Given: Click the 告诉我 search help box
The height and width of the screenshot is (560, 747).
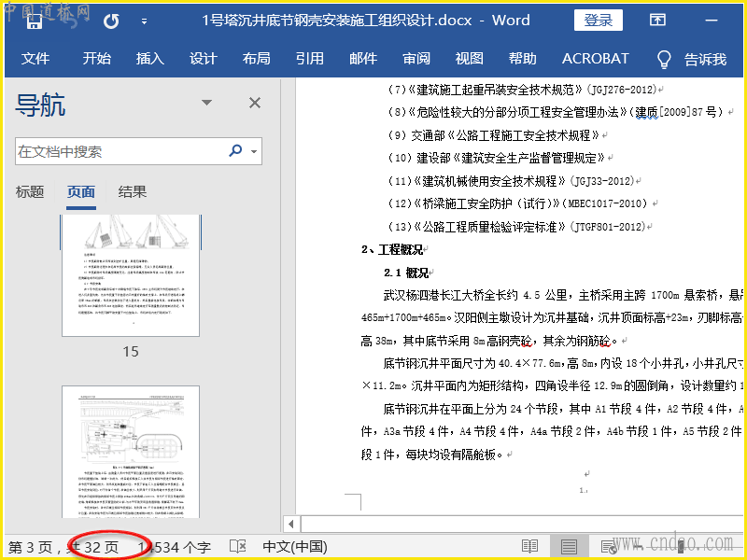Looking at the screenshot, I should pos(706,59).
